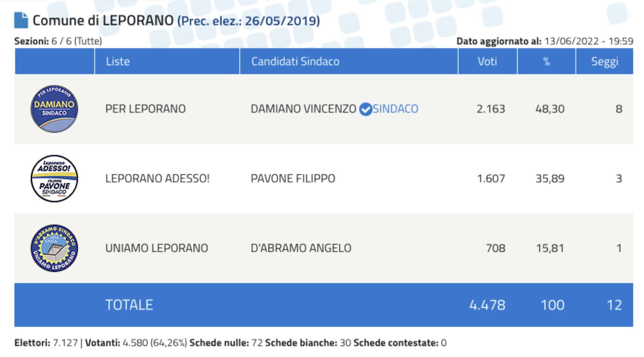Viewport: 644px width, 357px height.
Task: Click the blue document icon beside Comune
Action: point(21,20)
